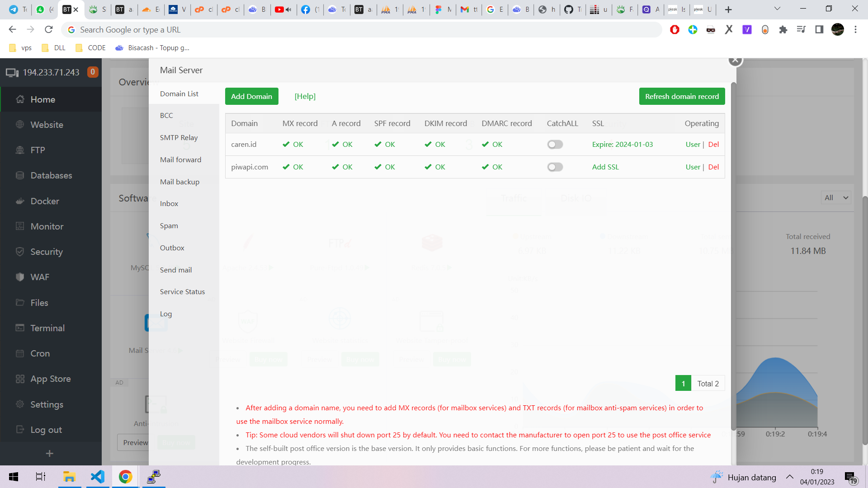Toggle CatchALL for caren.id

[555, 145]
